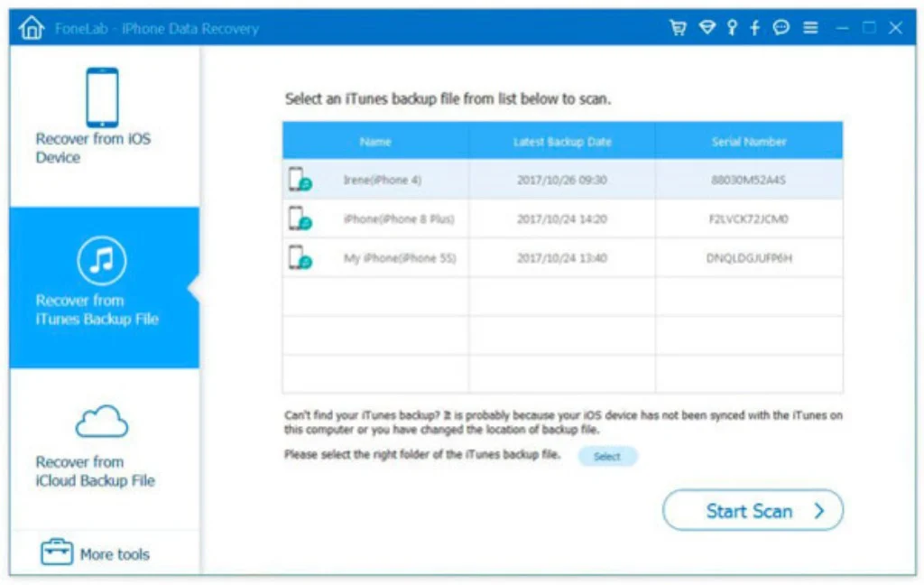Open More tools in the sidebar

[96, 553]
